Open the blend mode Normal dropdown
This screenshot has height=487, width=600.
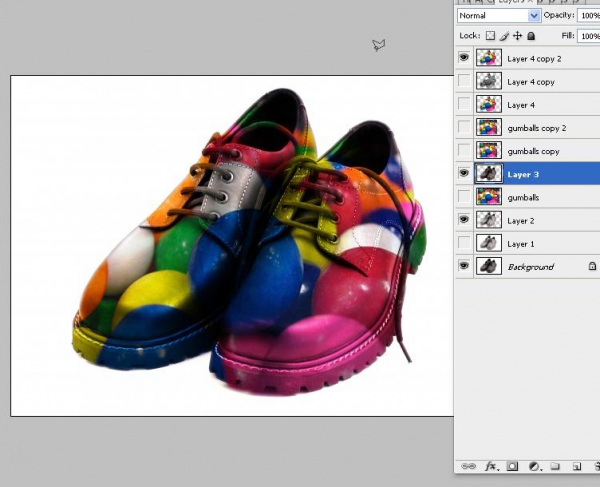point(499,16)
